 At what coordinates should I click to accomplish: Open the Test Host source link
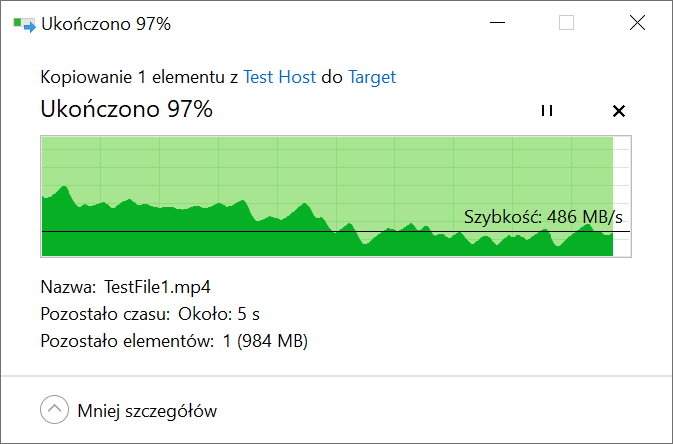[x=279, y=77]
